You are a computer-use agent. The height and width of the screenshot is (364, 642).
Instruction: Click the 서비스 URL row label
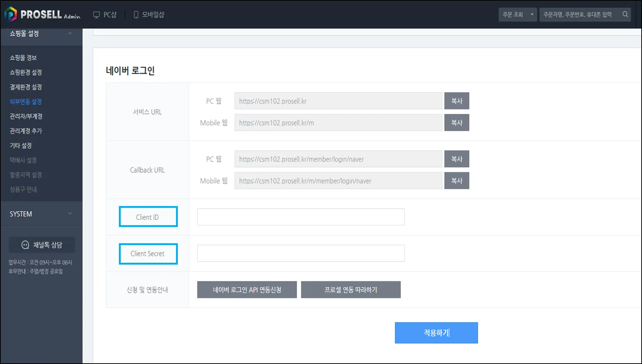[x=147, y=112]
